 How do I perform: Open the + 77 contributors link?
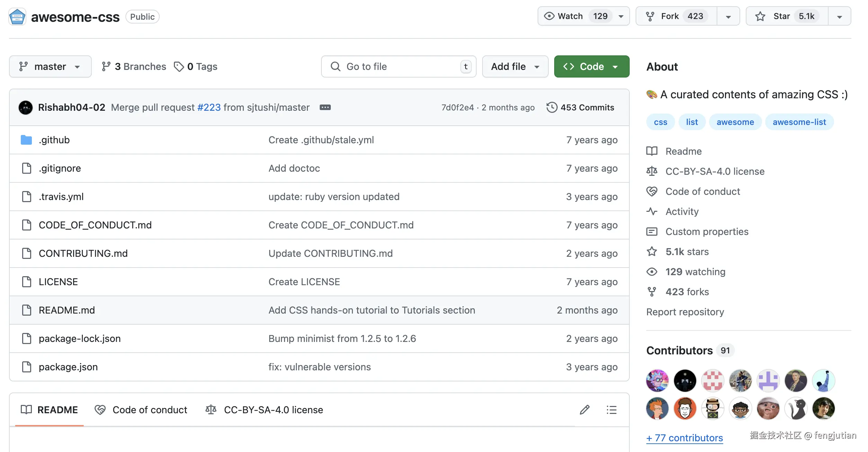(x=684, y=438)
